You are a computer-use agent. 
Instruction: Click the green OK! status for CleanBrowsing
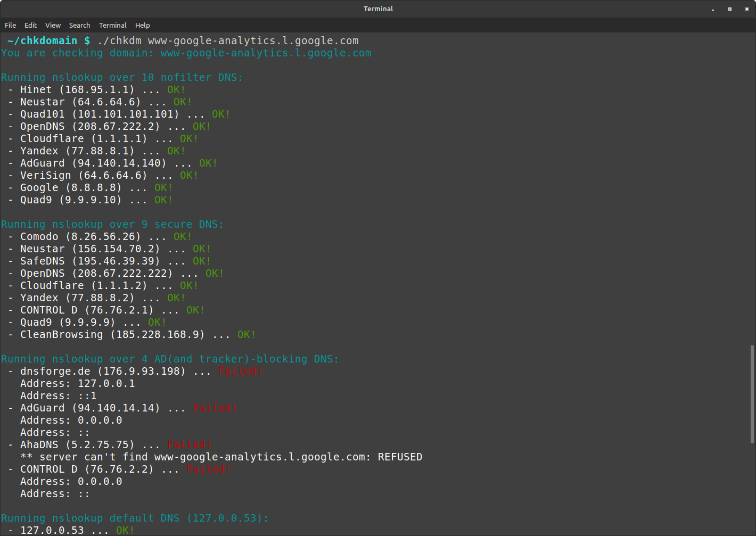click(x=246, y=334)
